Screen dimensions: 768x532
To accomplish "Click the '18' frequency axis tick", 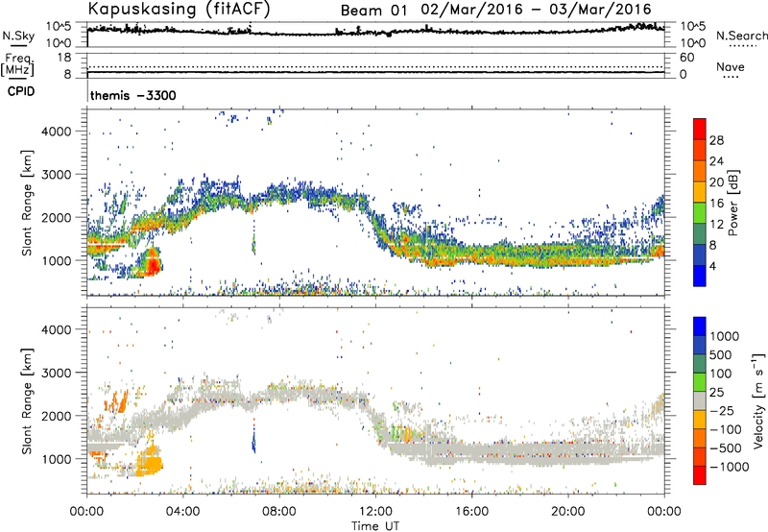I will [x=64, y=58].
